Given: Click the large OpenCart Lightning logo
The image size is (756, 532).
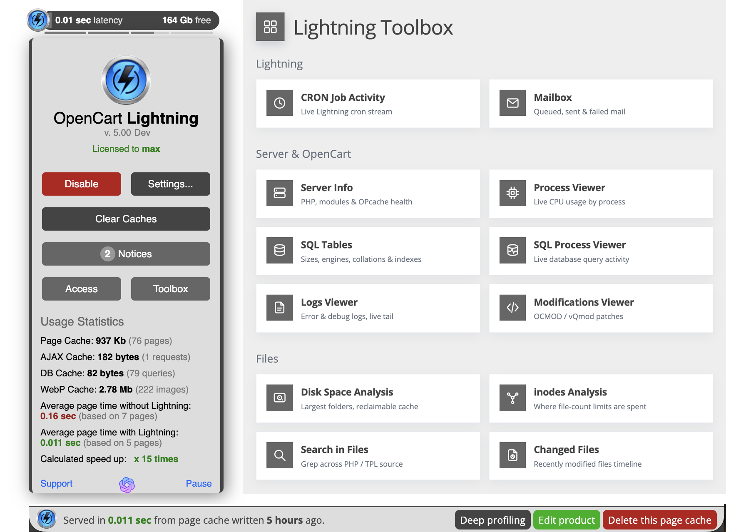Looking at the screenshot, I should (x=126, y=80).
